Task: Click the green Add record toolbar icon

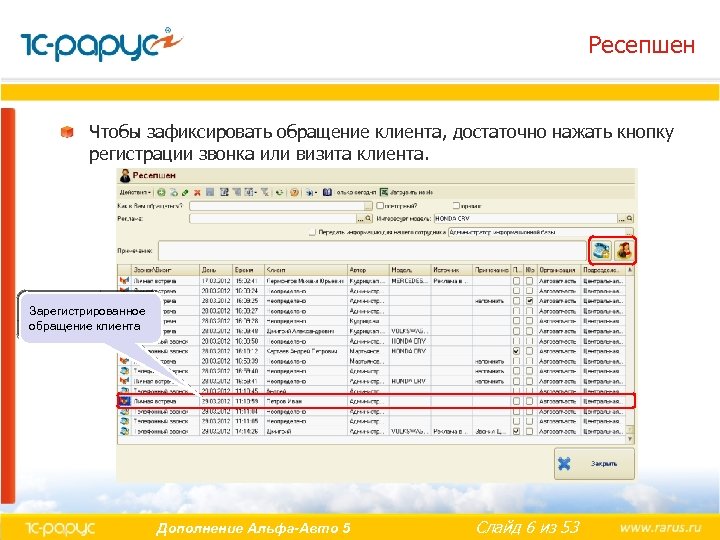Action: pyautogui.click(x=161, y=192)
